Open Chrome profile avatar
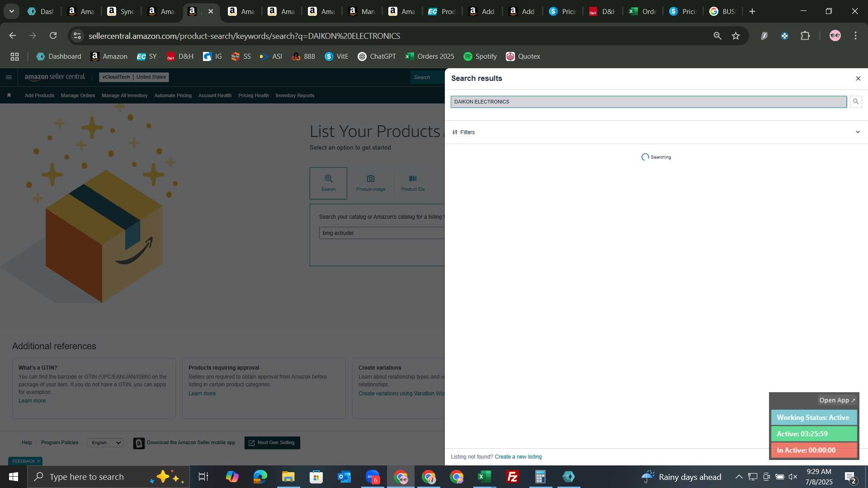 tap(835, 36)
